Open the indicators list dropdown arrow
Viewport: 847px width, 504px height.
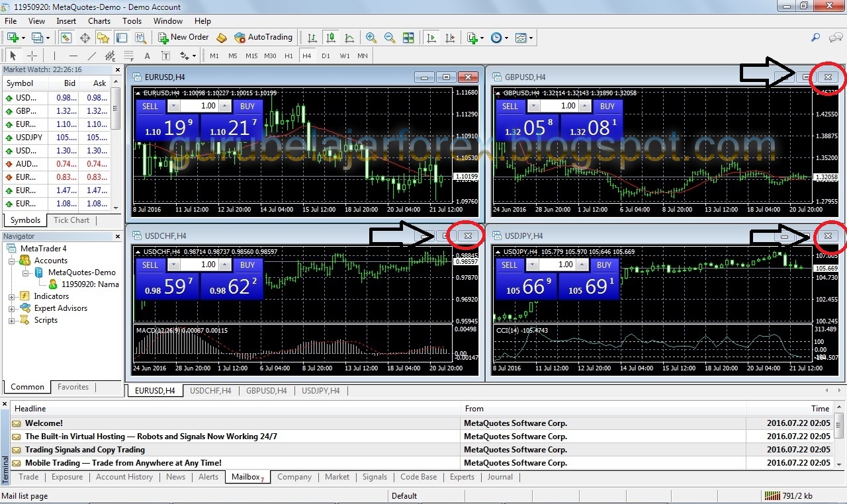482,38
